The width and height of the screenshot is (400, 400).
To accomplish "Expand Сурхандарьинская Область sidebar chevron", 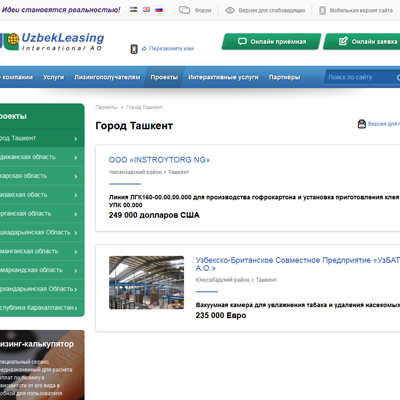I will 76,289.
